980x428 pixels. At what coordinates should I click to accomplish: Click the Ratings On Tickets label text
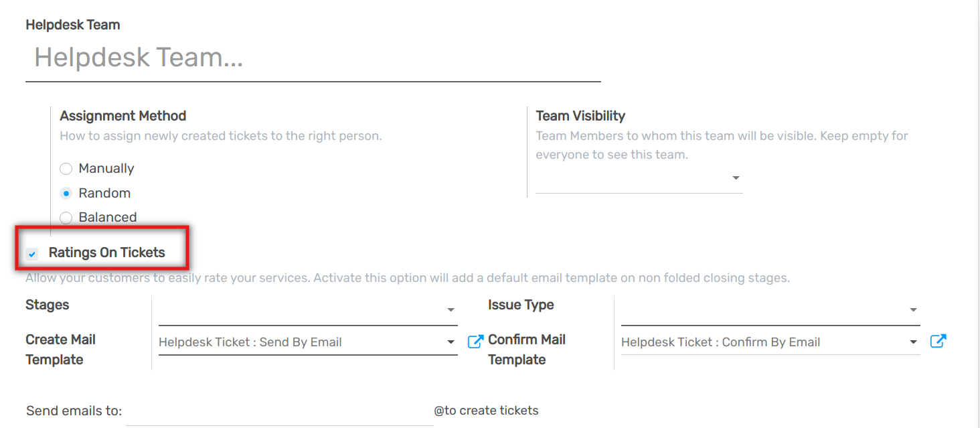pyautogui.click(x=107, y=253)
